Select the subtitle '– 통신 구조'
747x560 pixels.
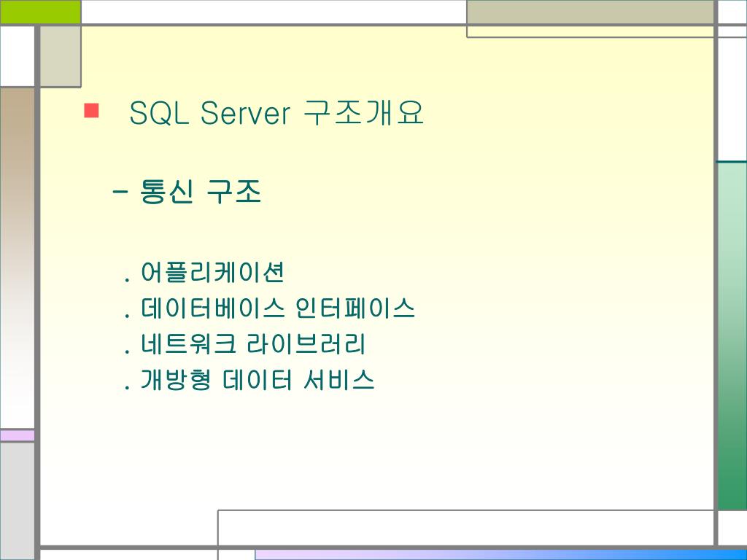point(187,192)
